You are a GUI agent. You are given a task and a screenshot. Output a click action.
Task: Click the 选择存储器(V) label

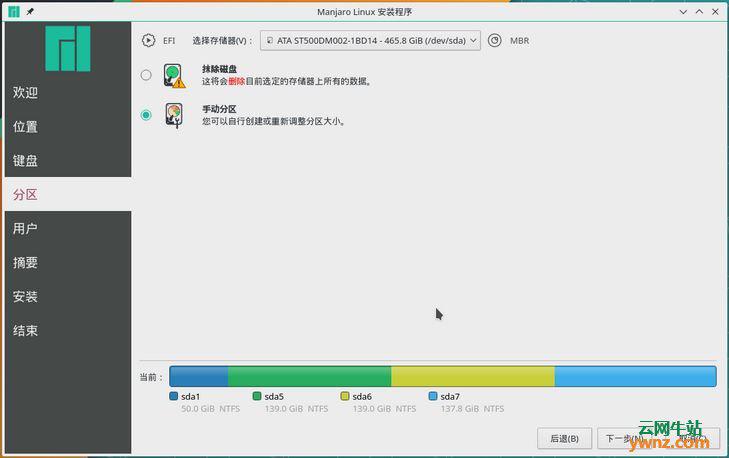[x=223, y=41]
